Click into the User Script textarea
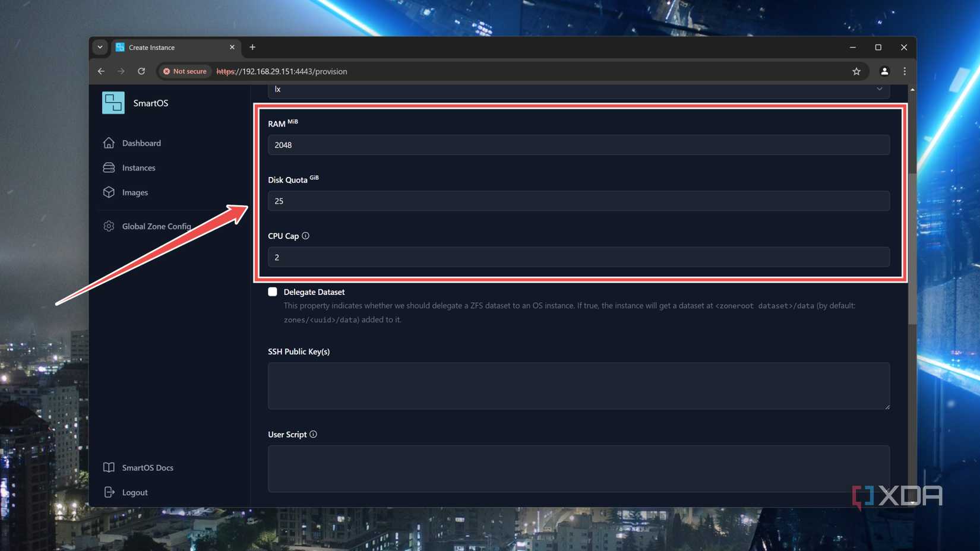Viewport: 980px width, 551px height. pos(578,469)
